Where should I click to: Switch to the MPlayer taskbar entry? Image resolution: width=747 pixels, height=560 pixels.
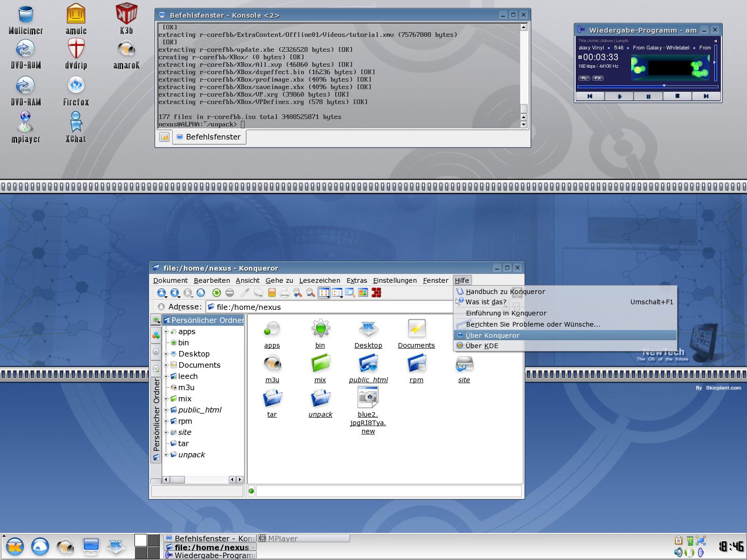tap(303, 538)
